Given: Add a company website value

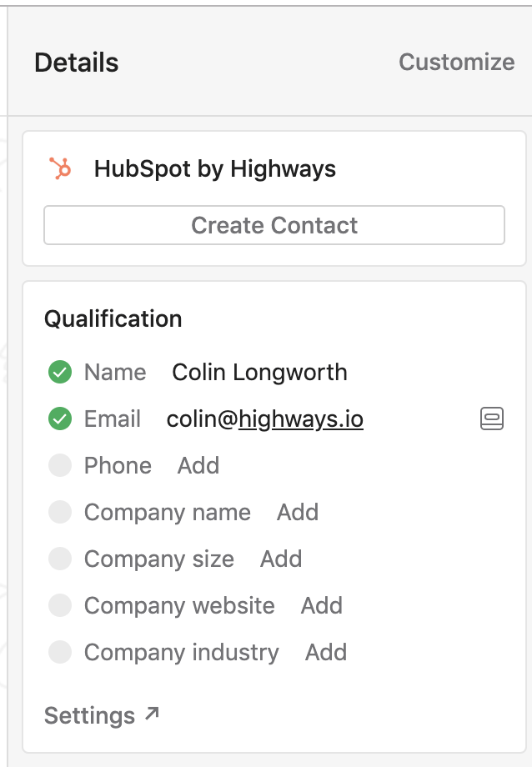Looking at the screenshot, I should [322, 605].
